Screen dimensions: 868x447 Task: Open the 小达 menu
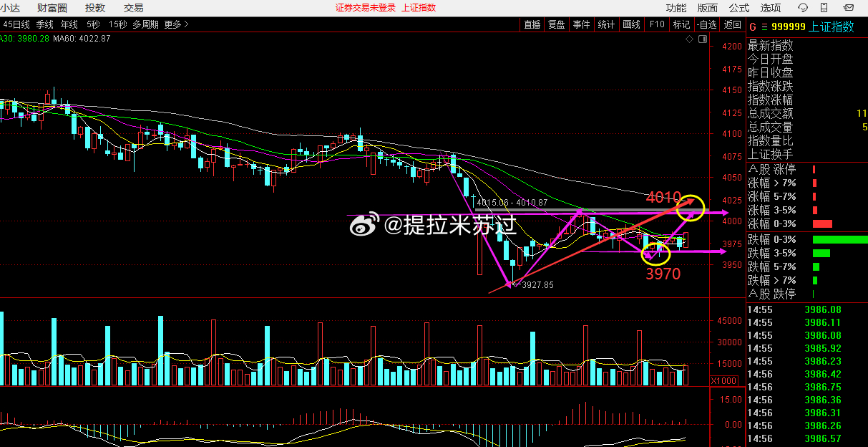point(11,8)
